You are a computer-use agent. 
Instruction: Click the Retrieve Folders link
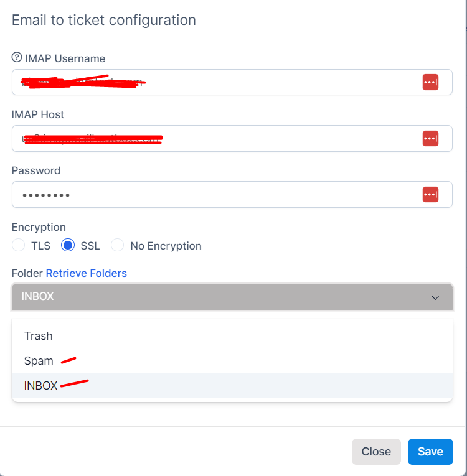(87, 273)
